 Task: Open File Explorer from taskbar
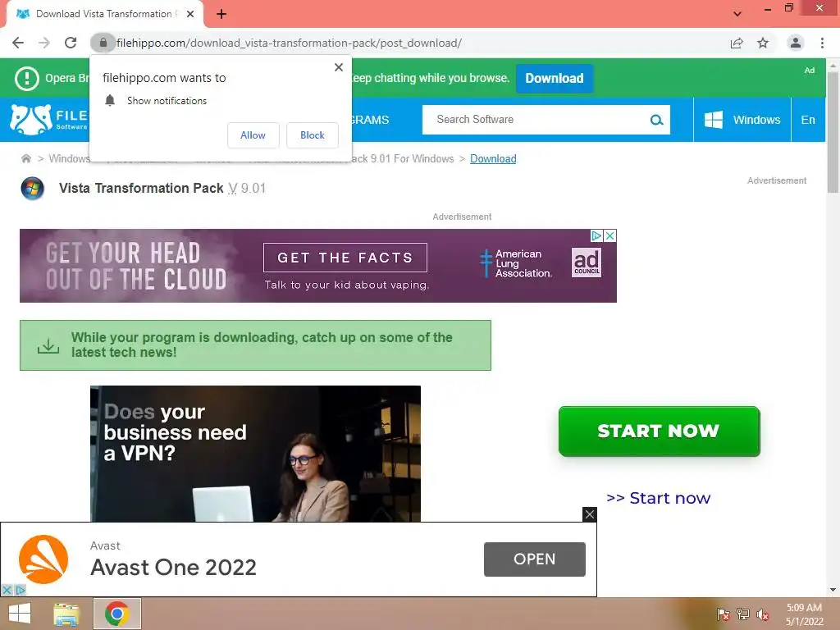pyautogui.click(x=66, y=614)
